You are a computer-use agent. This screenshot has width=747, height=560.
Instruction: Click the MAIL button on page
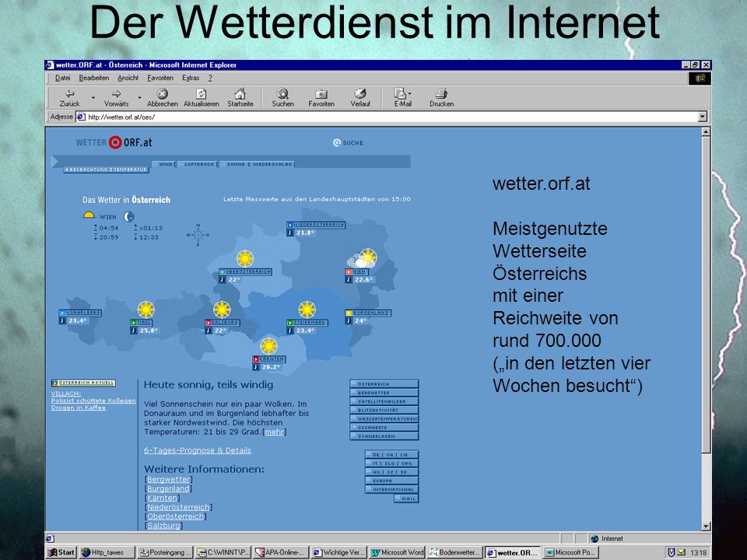pyautogui.click(x=406, y=499)
